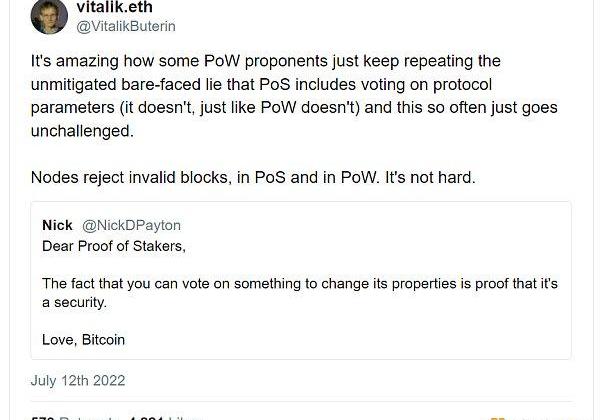
Task: Open quoted author name Nick
Action: [x=57, y=226]
